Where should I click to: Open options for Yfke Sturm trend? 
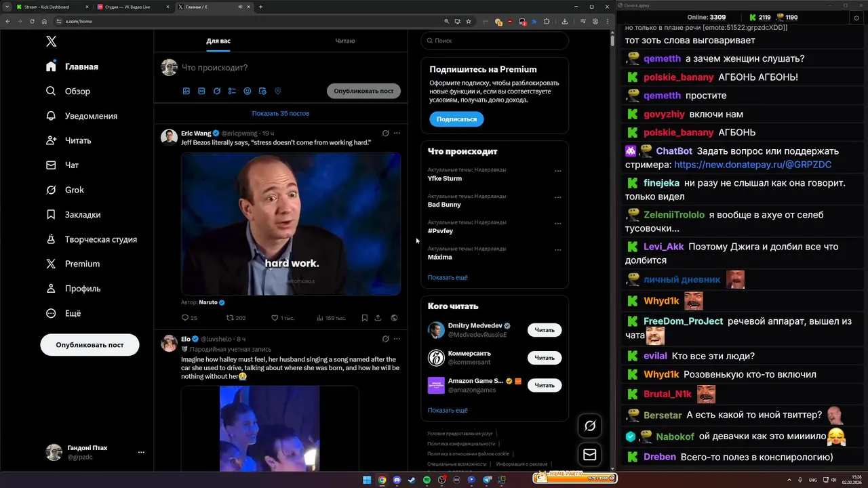pyautogui.click(x=558, y=171)
